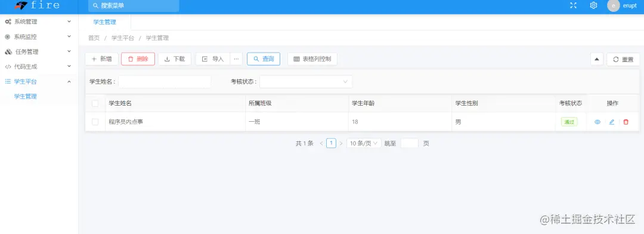Open 系统管理 sidebar menu

(39, 22)
